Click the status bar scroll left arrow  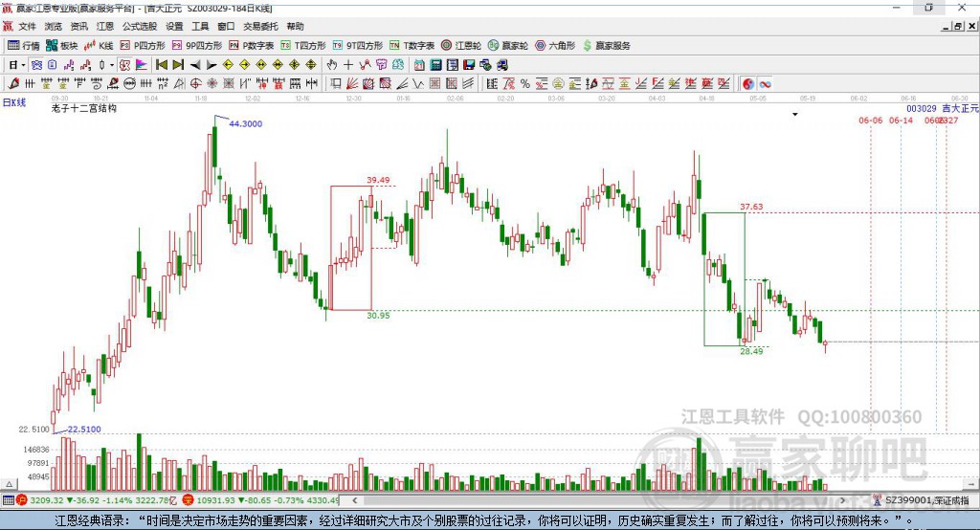tap(355, 500)
